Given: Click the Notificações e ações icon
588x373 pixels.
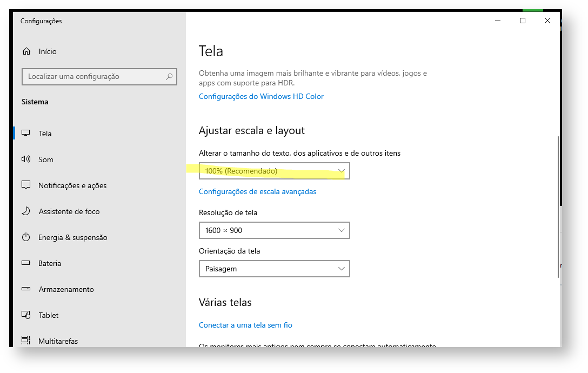Looking at the screenshot, I should point(26,185).
